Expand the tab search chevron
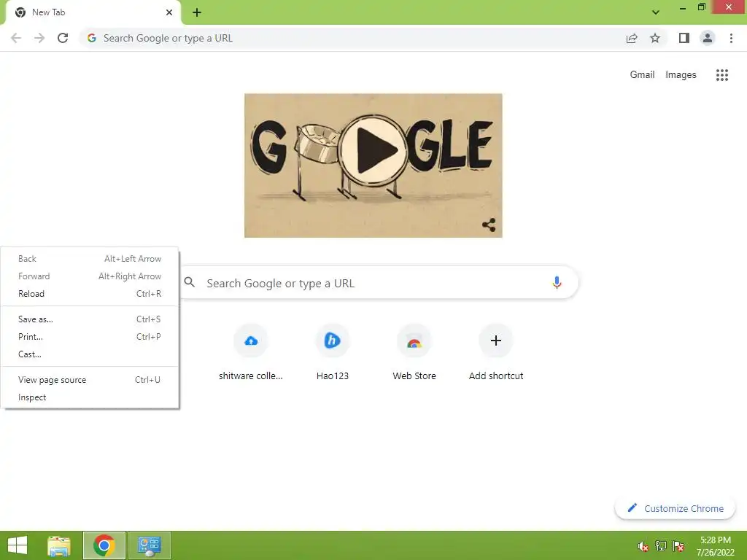This screenshot has width=747, height=560. pyautogui.click(x=656, y=12)
